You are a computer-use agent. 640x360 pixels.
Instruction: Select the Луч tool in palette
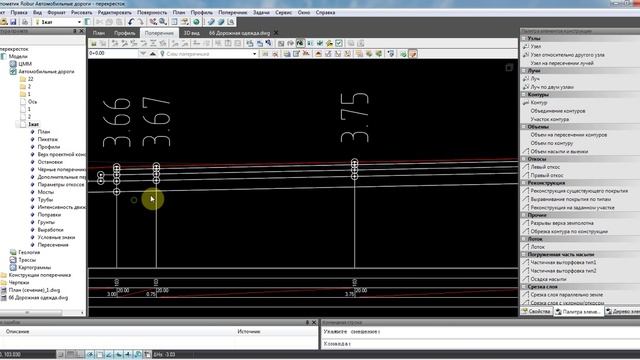(x=535, y=78)
